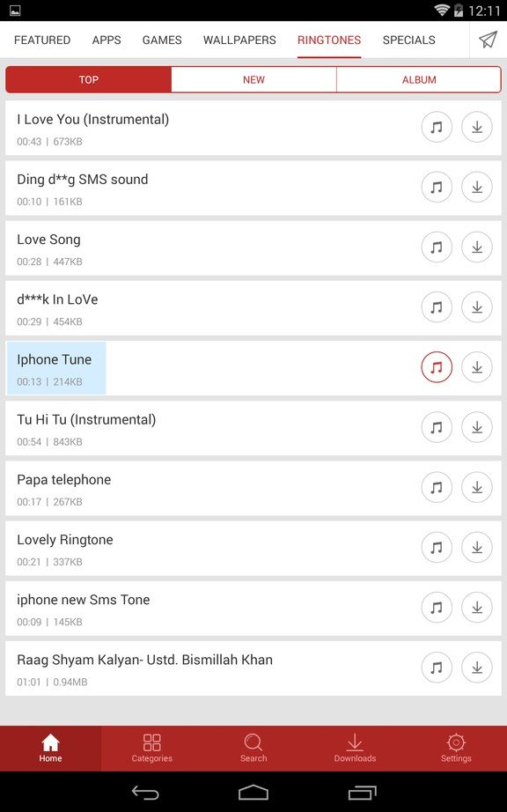
Task: Play preview of Iphone Tune ringtone
Action: [436, 367]
